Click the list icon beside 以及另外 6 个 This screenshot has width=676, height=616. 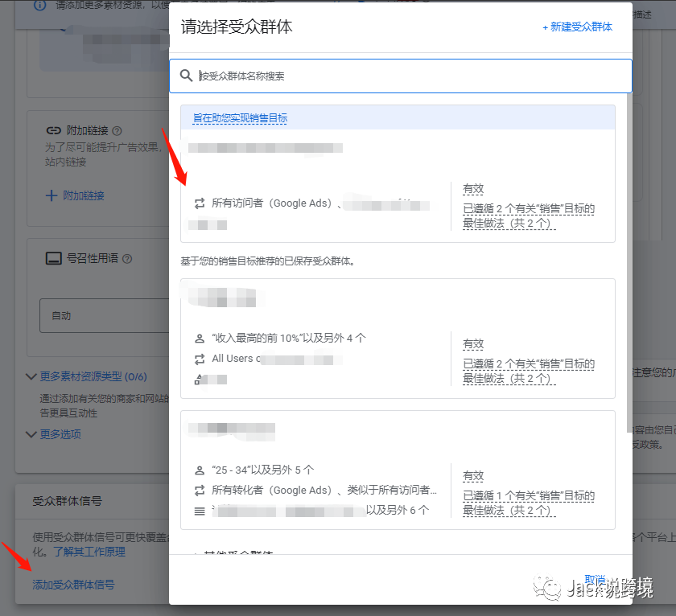point(200,511)
